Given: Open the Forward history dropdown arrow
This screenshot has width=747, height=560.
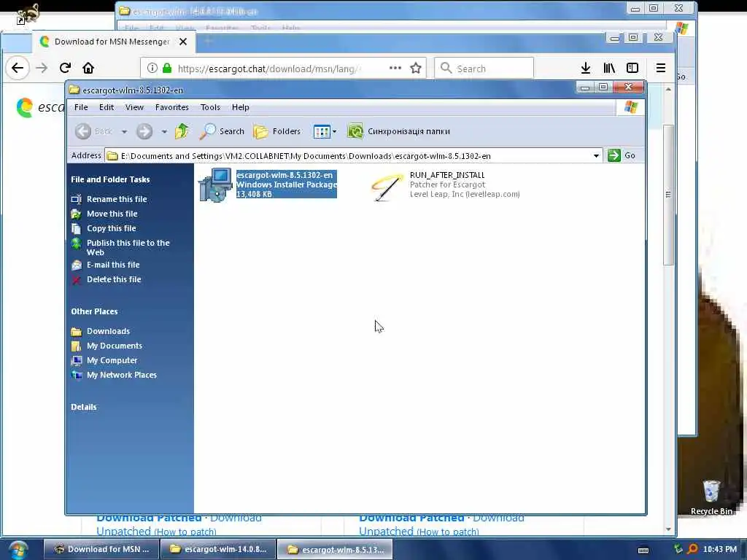Looking at the screenshot, I should 164,131.
